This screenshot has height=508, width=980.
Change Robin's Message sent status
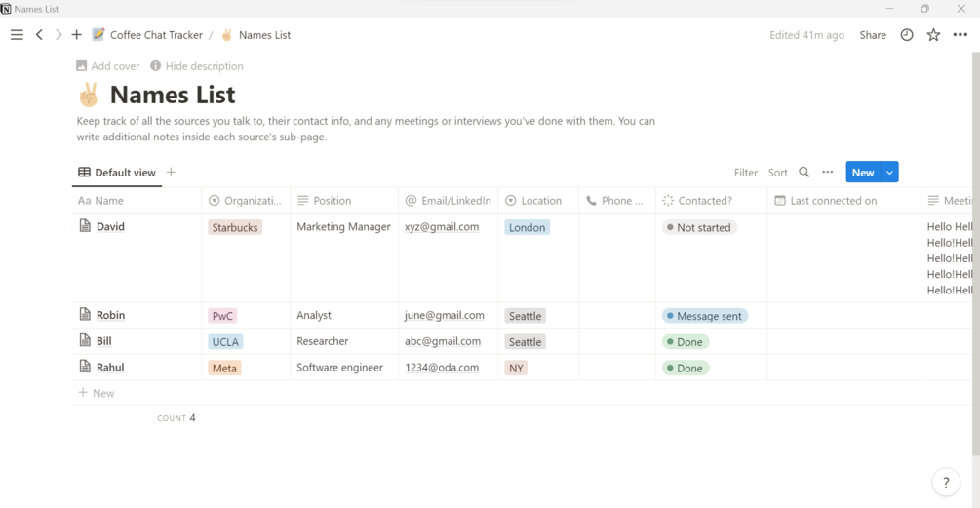[x=705, y=316]
